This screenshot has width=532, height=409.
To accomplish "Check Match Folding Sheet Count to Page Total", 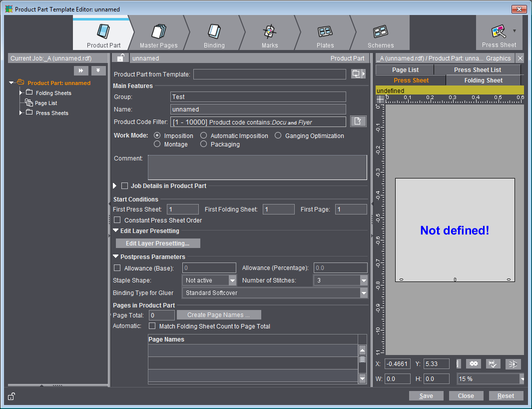I will (152, 326).
